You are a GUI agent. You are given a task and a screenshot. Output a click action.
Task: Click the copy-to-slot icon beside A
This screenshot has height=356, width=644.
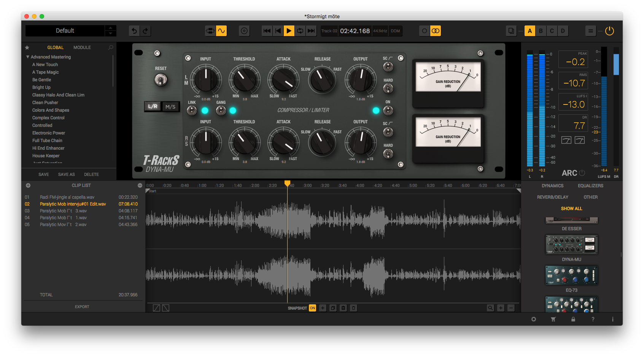click(x=511, y=31)
